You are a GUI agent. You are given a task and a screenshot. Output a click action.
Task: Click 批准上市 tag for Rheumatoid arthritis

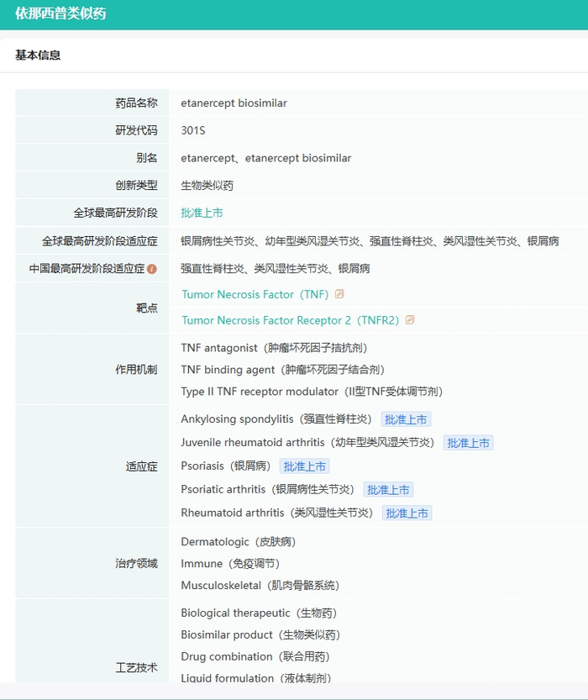[407, 513]
